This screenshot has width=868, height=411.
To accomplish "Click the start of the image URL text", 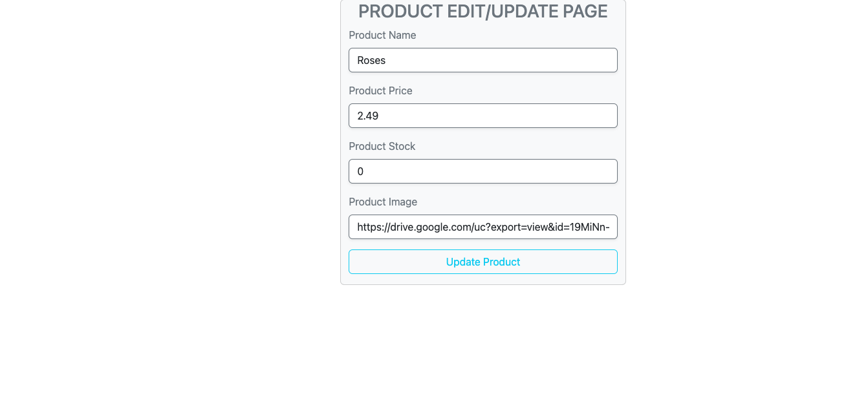I will click(x=360, y=227).
